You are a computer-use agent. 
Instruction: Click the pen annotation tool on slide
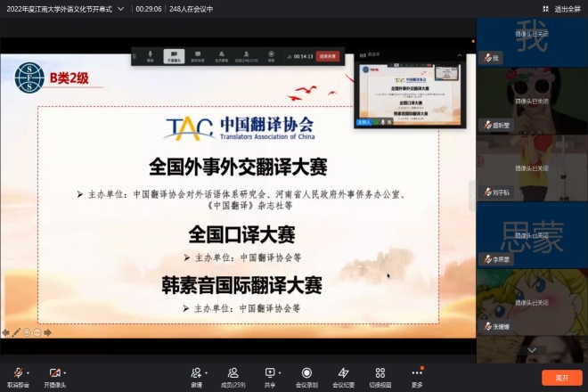coord(16,332)
